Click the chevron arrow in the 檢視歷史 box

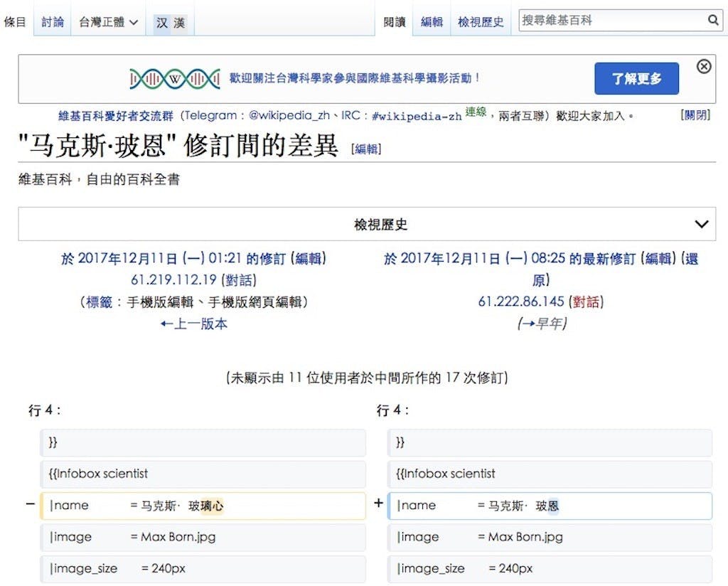[701, 224]
